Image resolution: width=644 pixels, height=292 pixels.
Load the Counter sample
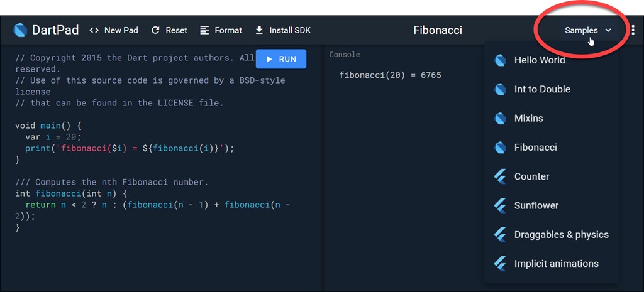(551, 176)
